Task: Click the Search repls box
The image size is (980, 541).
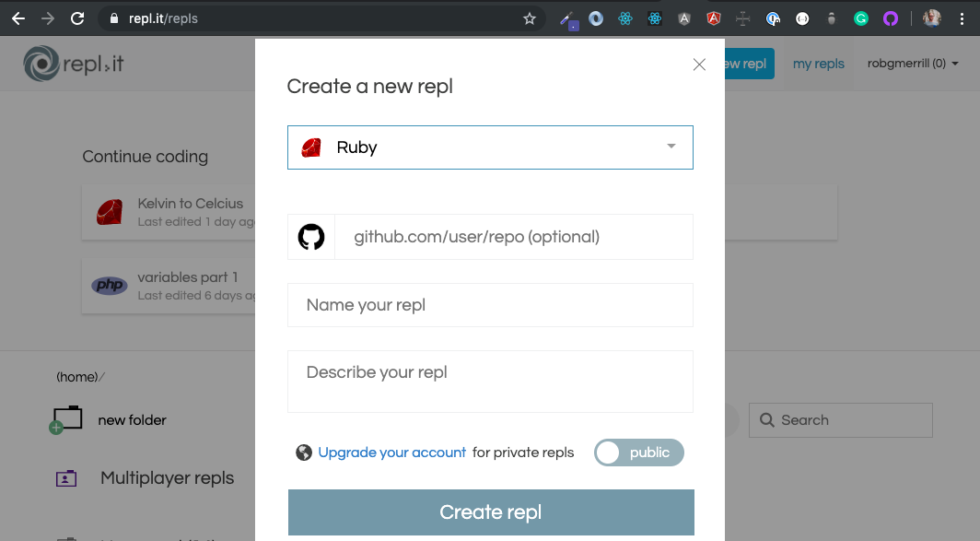Action: coord(841,420)
